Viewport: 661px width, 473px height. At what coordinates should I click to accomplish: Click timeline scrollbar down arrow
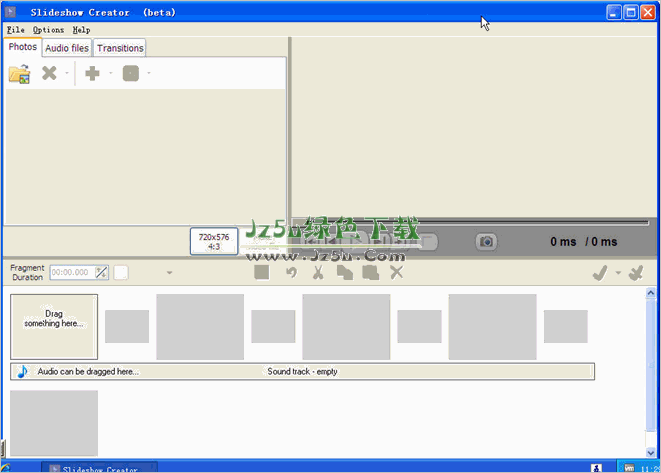coord(650,453)
